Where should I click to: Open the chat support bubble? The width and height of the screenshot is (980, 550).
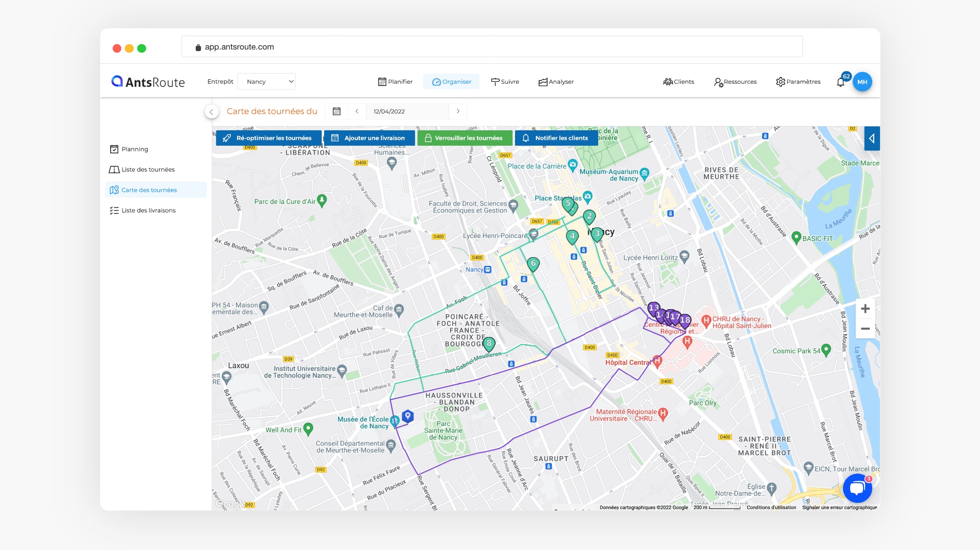click(857, 488)
